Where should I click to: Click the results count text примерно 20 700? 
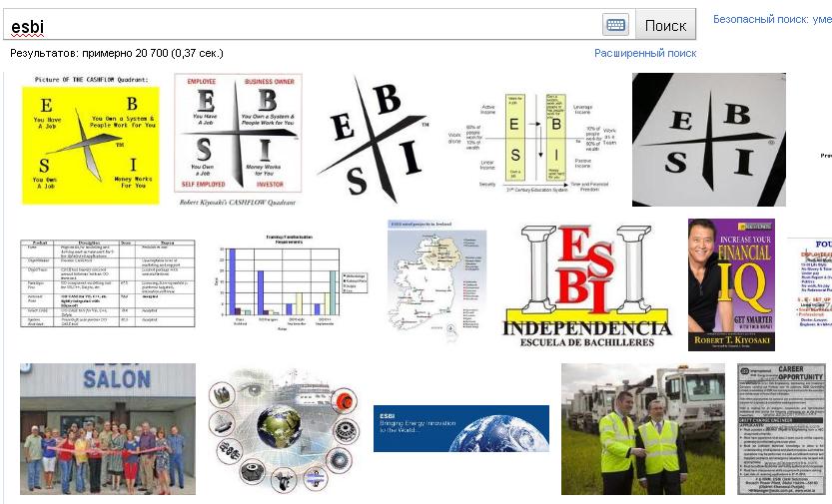[x=125, y=53]
